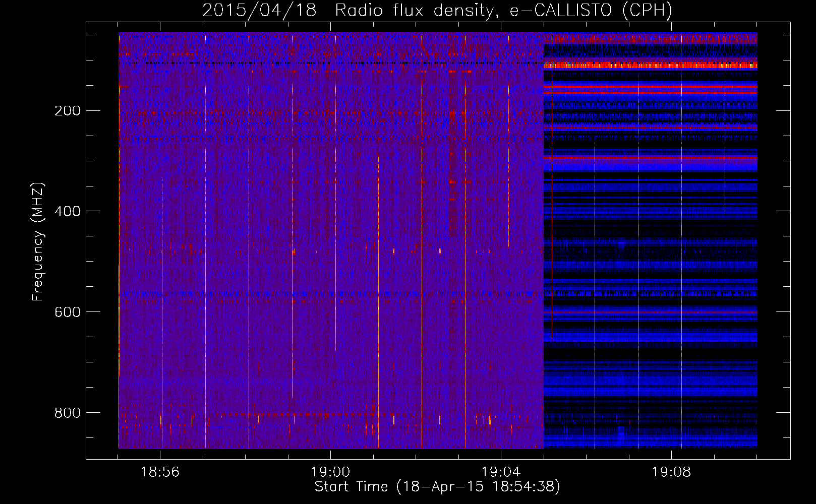This screenshot has width=816, height=504.
Task: Click the plot title '2015/04/18 Radio flux density'
Action: click(x=437, y=10)
